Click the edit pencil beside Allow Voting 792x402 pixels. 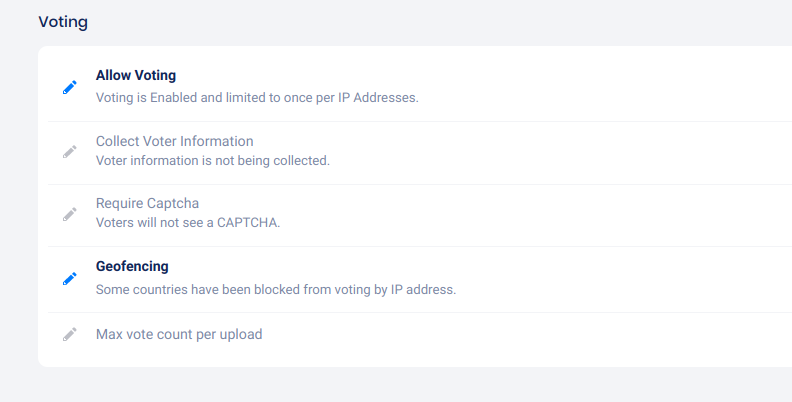tap(69, 87)
